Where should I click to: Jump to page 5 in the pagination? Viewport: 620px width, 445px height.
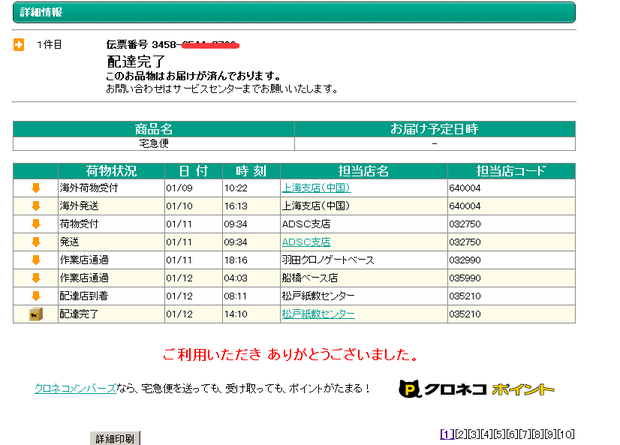498,434
